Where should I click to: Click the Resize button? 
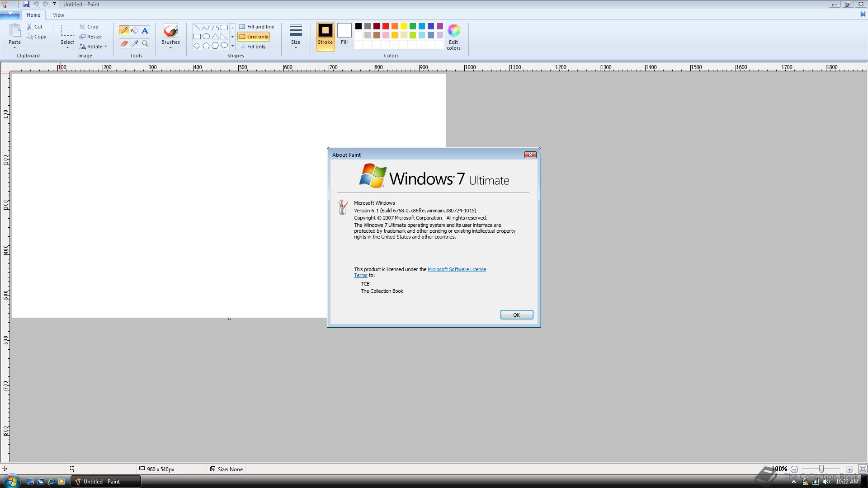point(90,37)
